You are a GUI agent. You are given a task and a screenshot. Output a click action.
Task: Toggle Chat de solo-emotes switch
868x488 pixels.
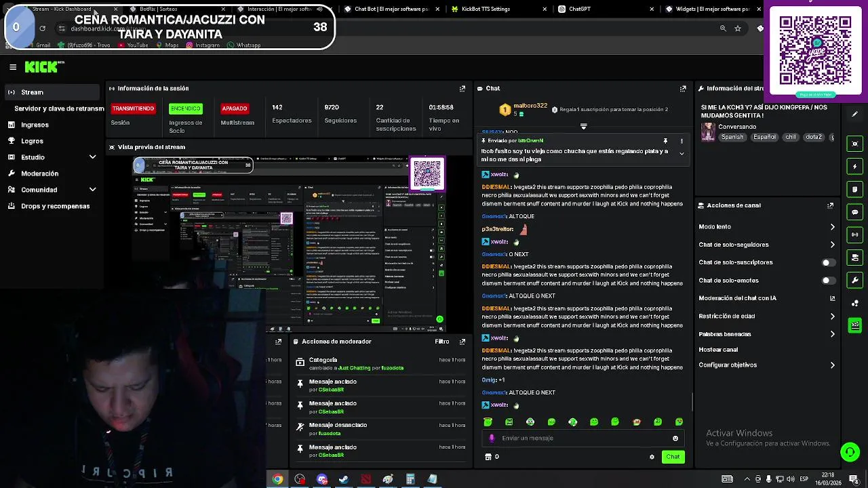click(828, 281)
